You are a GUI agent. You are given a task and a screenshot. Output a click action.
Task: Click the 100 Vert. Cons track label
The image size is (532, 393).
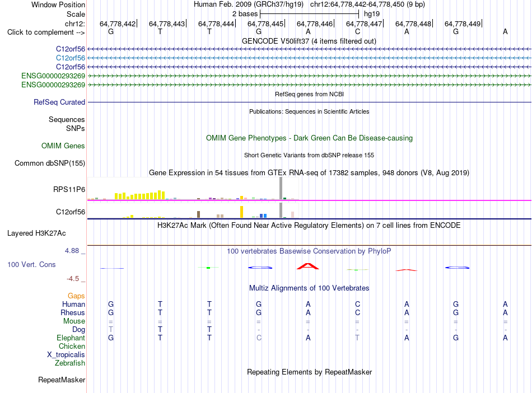[31, 264]
